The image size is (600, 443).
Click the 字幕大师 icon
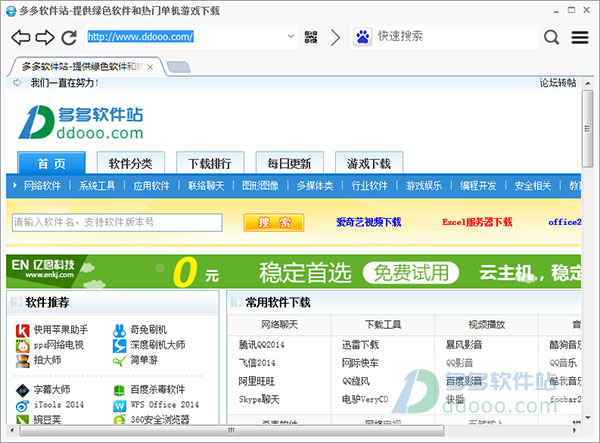(23, 390)
